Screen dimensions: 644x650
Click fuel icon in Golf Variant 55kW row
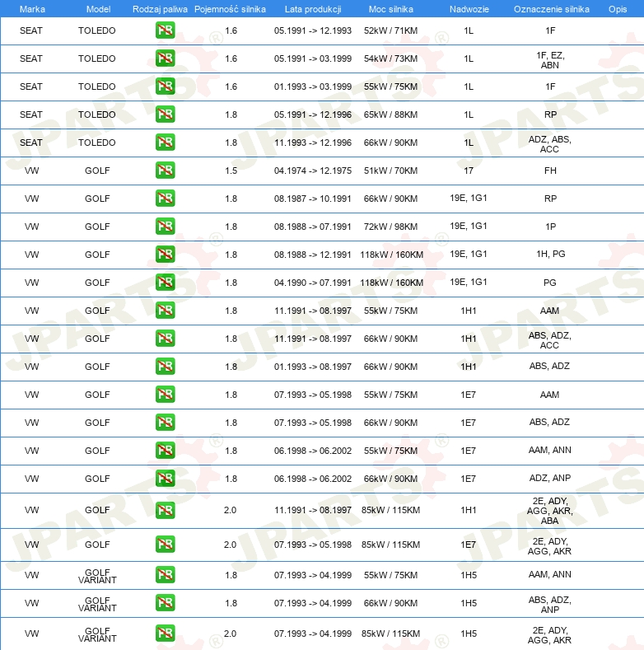tap(165, 574)
